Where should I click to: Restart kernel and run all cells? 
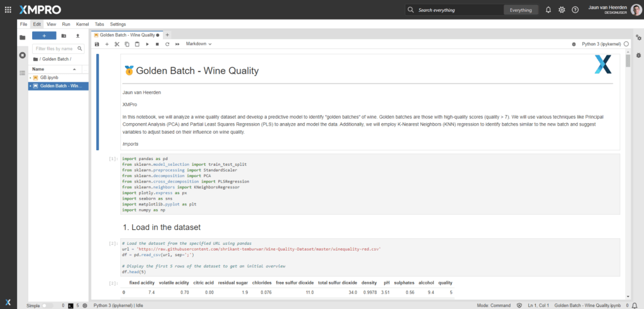click(177, 44)
